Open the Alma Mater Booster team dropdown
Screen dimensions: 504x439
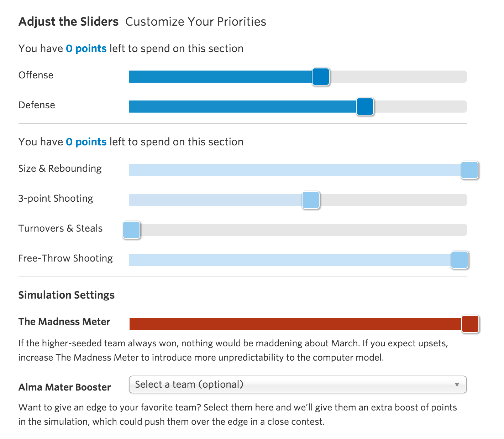(292, 384)
